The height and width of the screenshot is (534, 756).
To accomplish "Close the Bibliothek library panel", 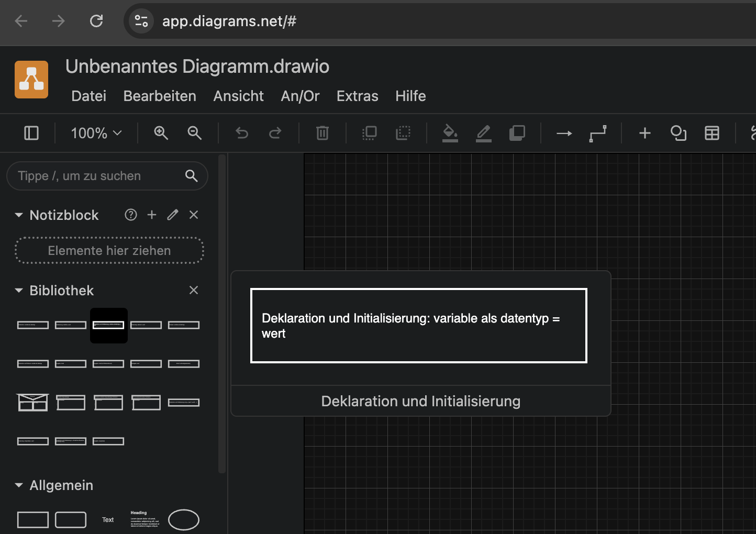I will (x=194, y=290).
